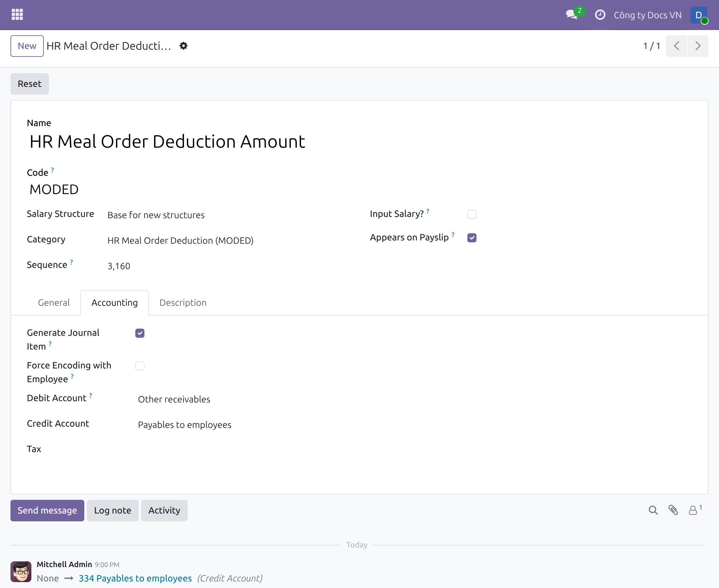Open 334 Payables to employees link
The height and width of the screenshot is (588, 719).
click(x=135, y=578)
